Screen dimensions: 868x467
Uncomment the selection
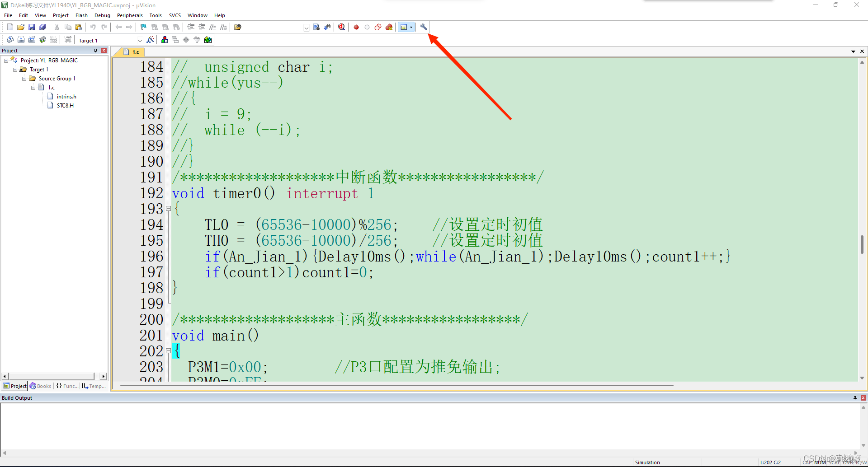[x=224, y=27]
